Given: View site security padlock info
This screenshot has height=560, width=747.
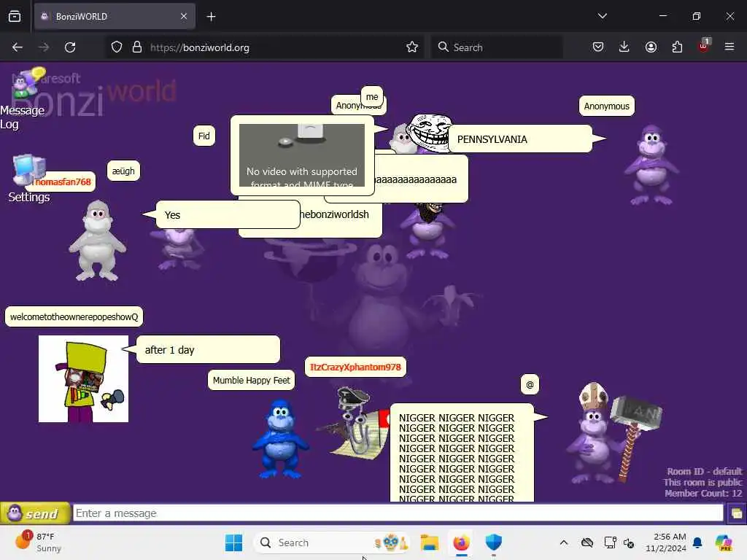Looking at the screenshot, I should pos(137,47).
